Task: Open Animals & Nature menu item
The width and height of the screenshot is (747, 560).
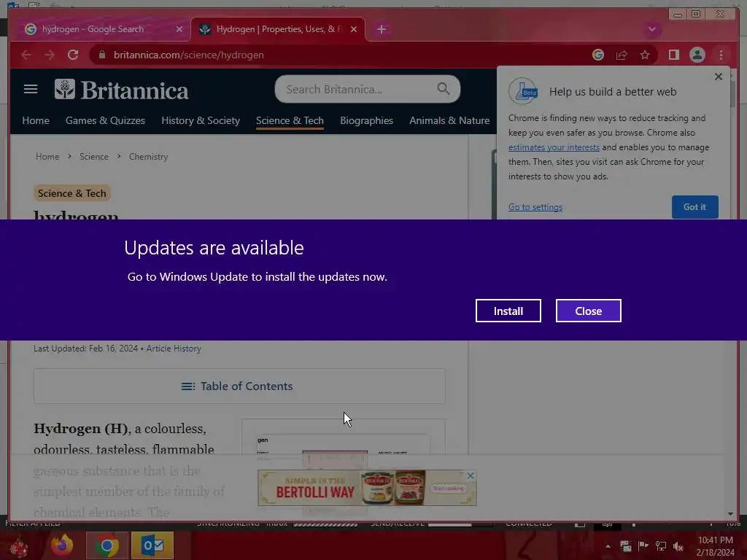Action: coord(449,120)
